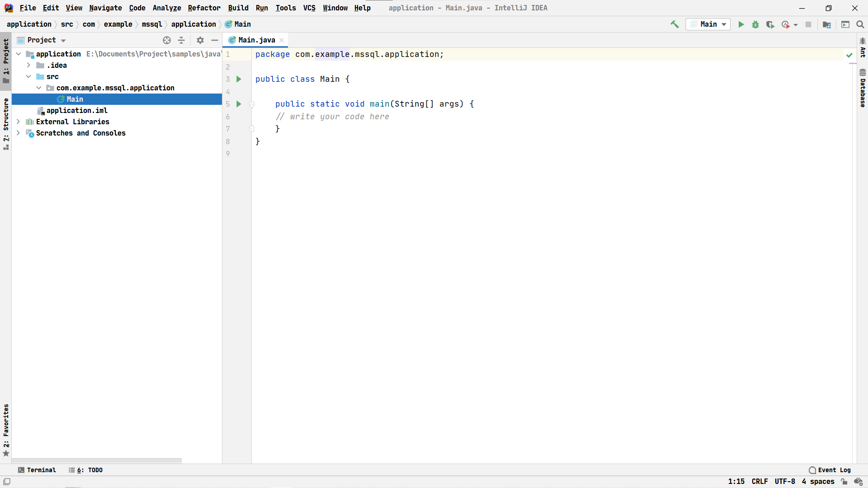Open the Analyze menu
The width and height of the screenshot is (868, 488).
click(x=166, y=8)
